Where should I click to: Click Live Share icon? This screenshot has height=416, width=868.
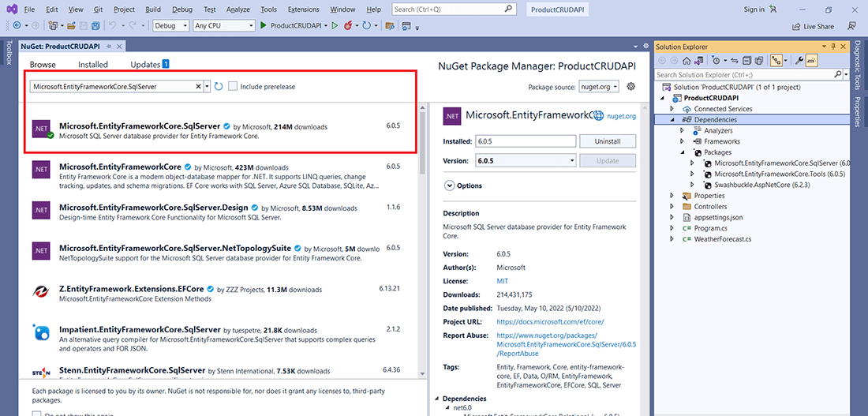(x=796, y=26)
